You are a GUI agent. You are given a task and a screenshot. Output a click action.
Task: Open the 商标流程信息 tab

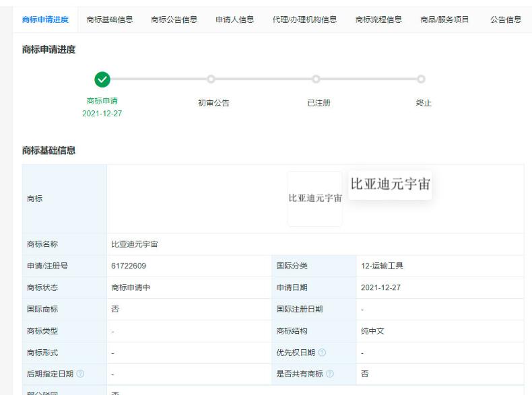(378, 20)
